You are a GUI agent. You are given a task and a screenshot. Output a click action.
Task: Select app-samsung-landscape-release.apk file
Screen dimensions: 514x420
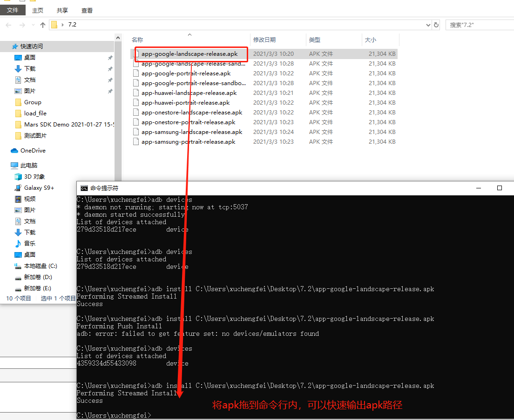click(192, 132)
